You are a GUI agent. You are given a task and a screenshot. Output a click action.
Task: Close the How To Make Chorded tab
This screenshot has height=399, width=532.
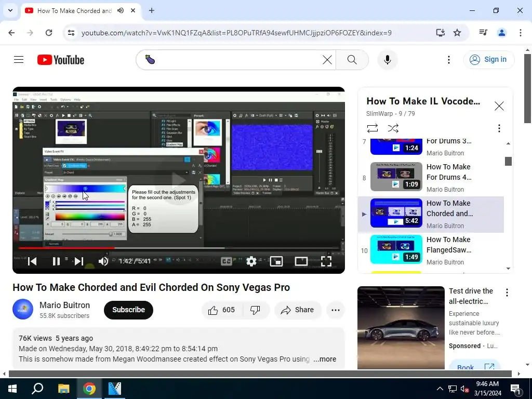pyautogui.click(x=133, y=10)
